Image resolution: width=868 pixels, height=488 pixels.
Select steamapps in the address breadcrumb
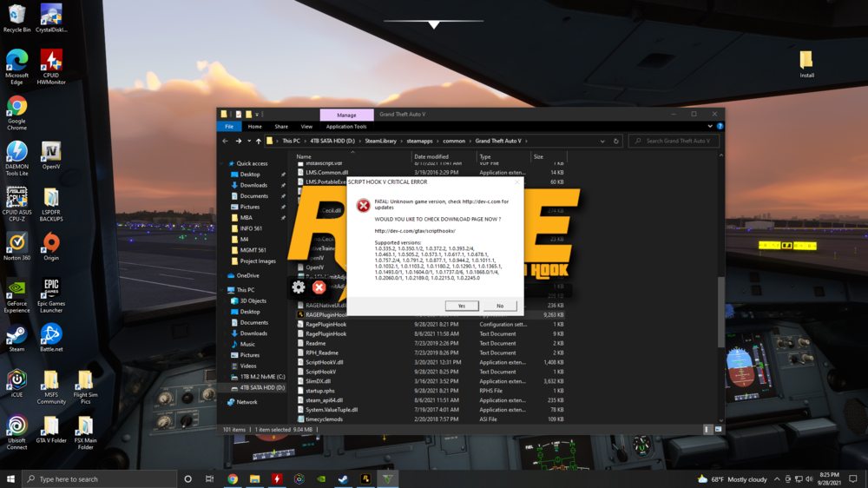coord(419,142)
